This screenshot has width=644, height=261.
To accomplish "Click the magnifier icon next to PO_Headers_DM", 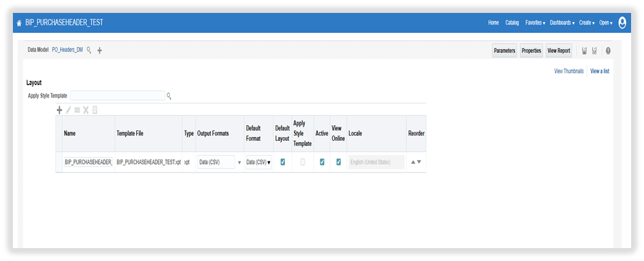I will pos(89,50).
